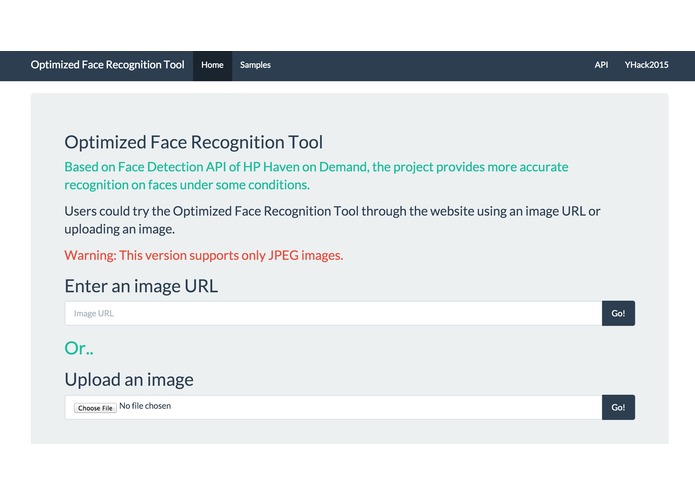The width and height of the screenshot is (695, 494).
Task: Submit image URL with Go! button
Action: tap(618, 313)
